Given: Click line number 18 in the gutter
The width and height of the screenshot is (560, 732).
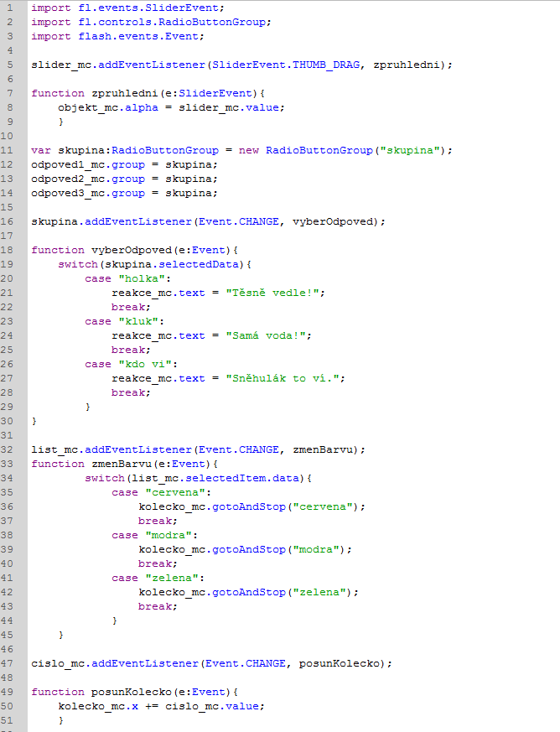Looking at the screenshot, I should [7, 250].
